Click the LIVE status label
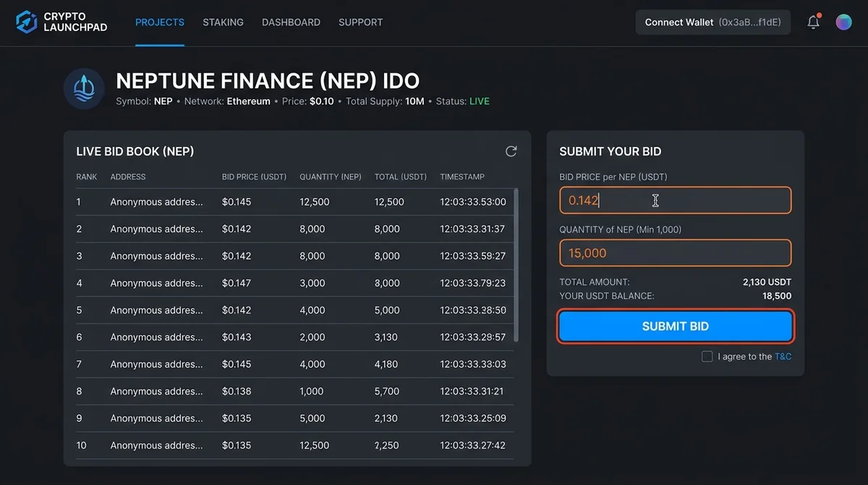Screen dimensions: 868x485 480,101
